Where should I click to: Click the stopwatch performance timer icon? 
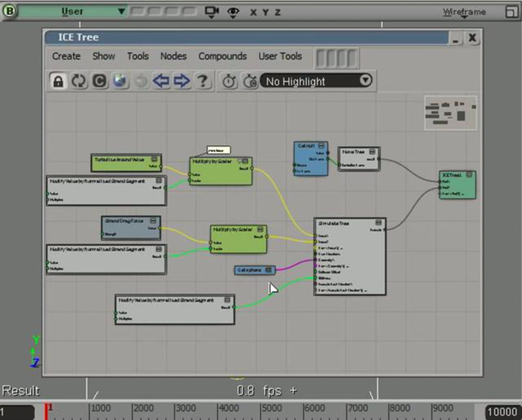pos(229,81)
